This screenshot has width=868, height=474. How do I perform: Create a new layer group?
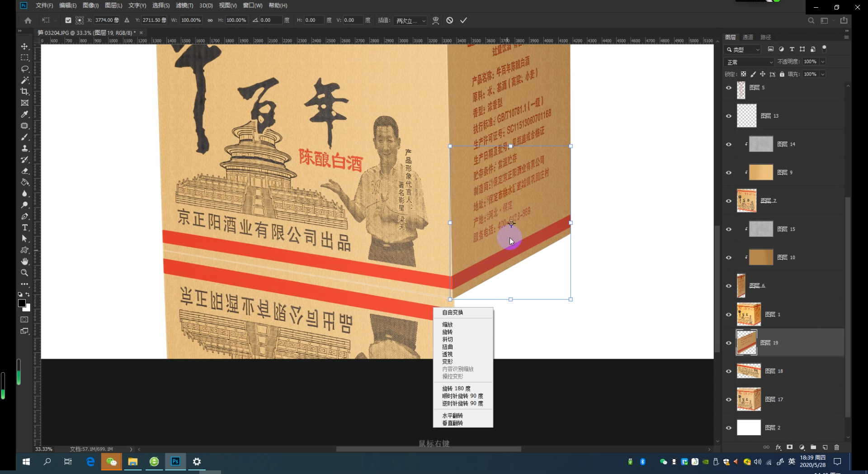813,447
